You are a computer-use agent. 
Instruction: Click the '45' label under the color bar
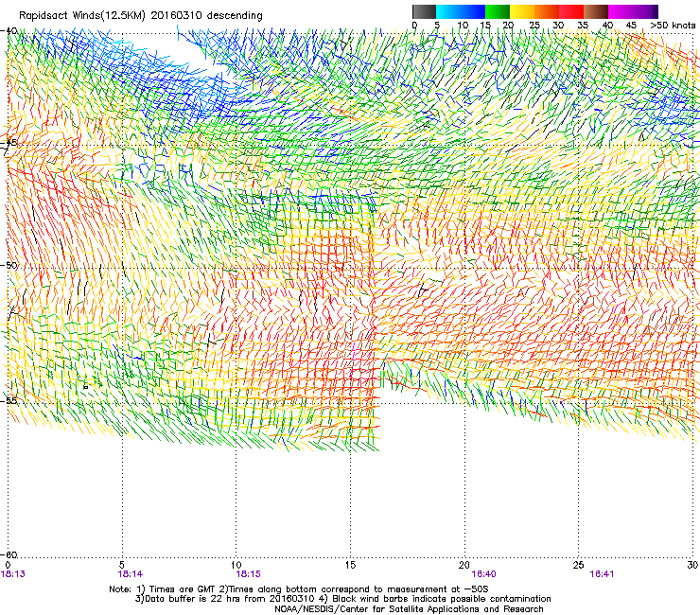631,26
